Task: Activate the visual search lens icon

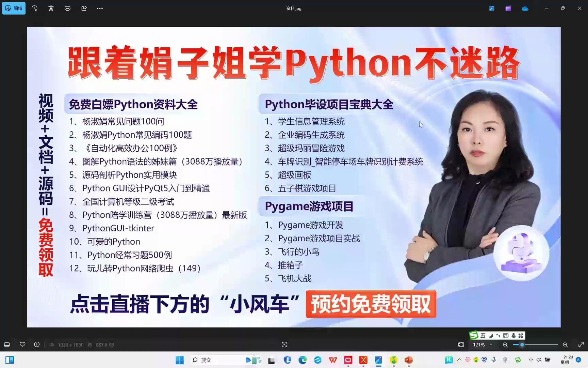Action: (x=284, y=344)
